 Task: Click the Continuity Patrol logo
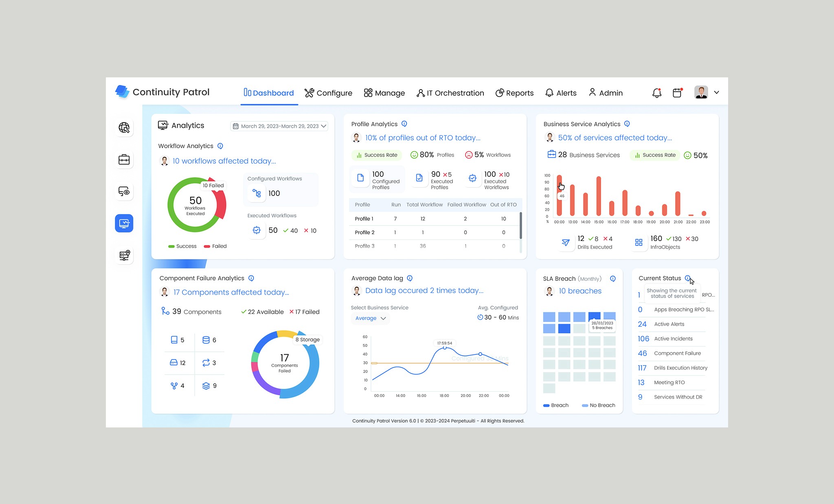point(162,92)
